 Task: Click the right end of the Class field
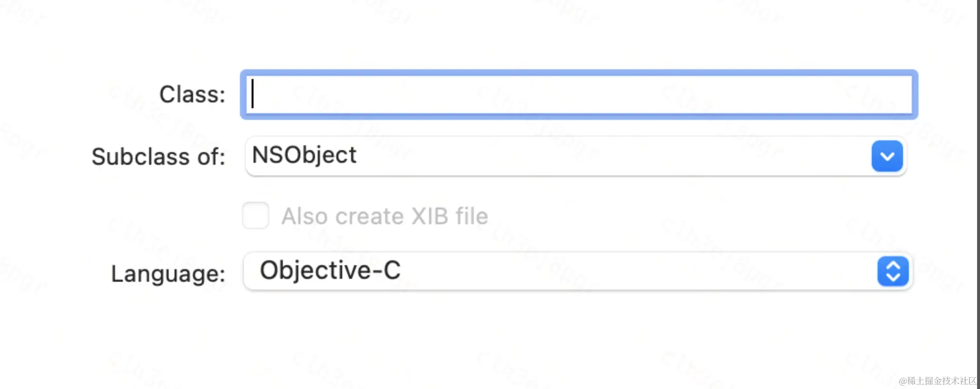897,95
